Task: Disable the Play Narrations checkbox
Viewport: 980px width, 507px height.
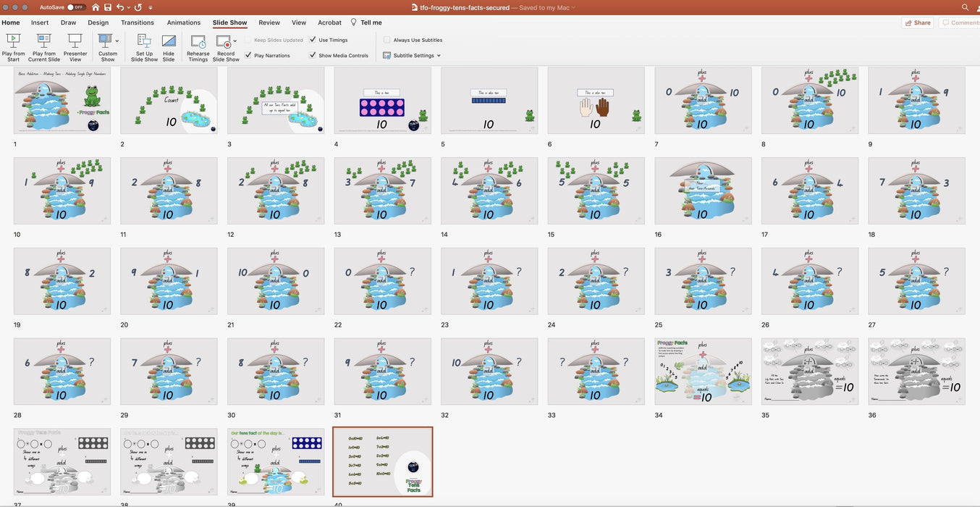Action: coord(248,55)
